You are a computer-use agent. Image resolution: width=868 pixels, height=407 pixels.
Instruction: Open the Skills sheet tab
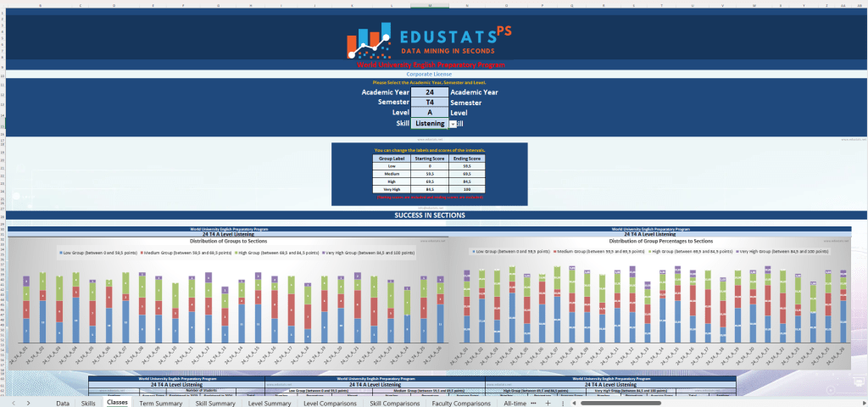pos(88,404)
